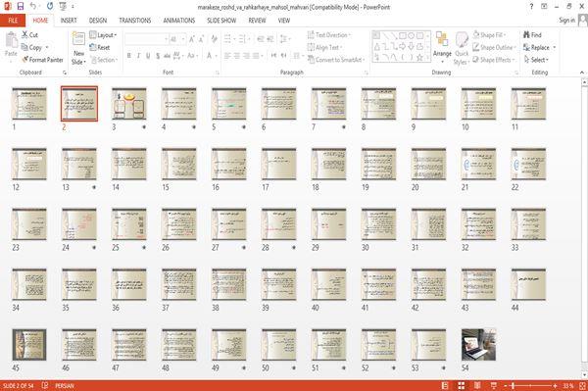Open the Layout dropdown
This screenshot has width=588, height=391.
click(103, 35)
